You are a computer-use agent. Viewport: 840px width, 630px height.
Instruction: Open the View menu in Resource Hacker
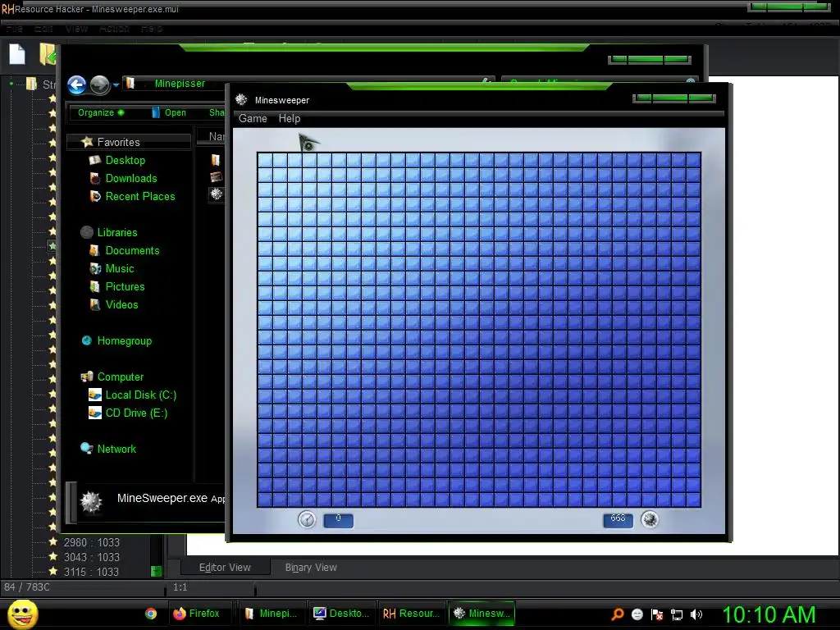coord(76,29)
